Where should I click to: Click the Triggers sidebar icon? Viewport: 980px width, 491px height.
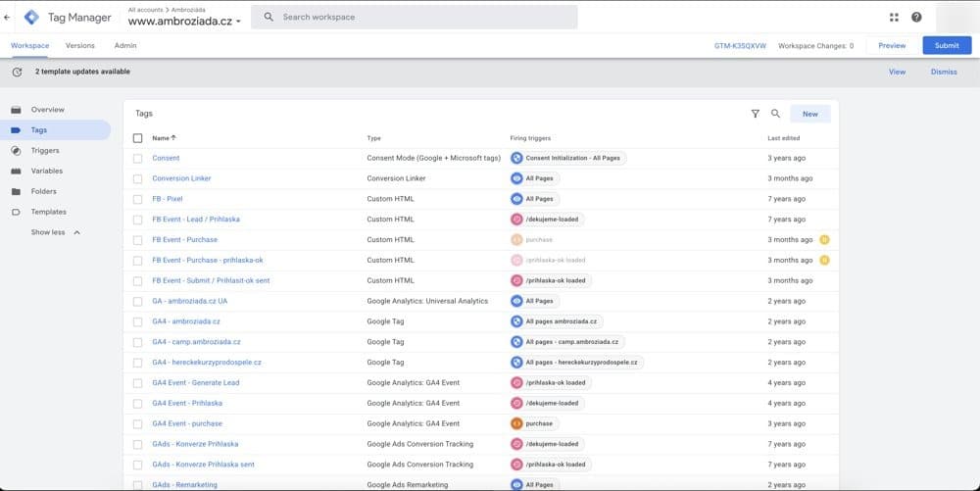[x=17, y=151]
